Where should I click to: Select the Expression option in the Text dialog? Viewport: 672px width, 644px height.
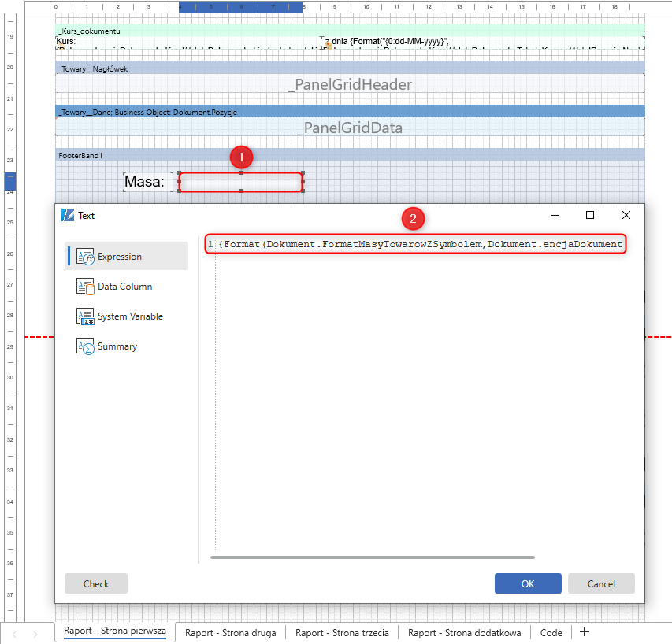[126, 256]
